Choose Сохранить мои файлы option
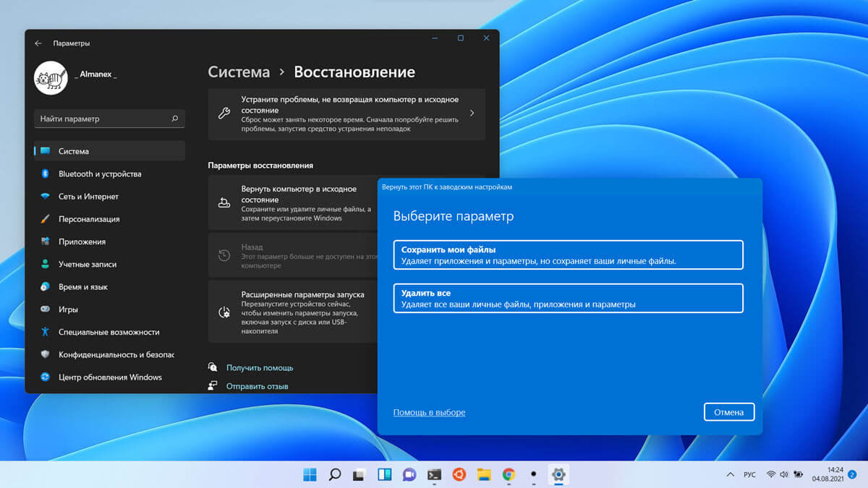This screenshot has width=868, height=488. pos(569,254)
